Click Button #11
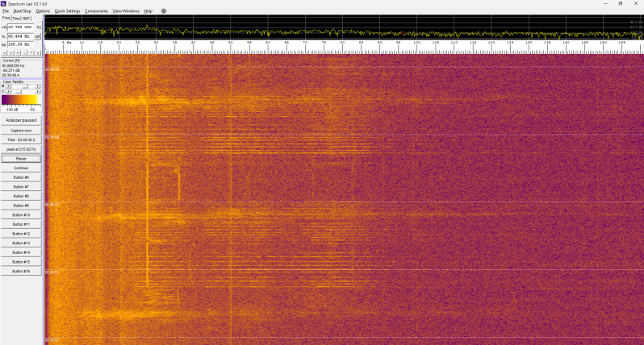This screenshot has width=644, height=345. (x=21, y=224)
